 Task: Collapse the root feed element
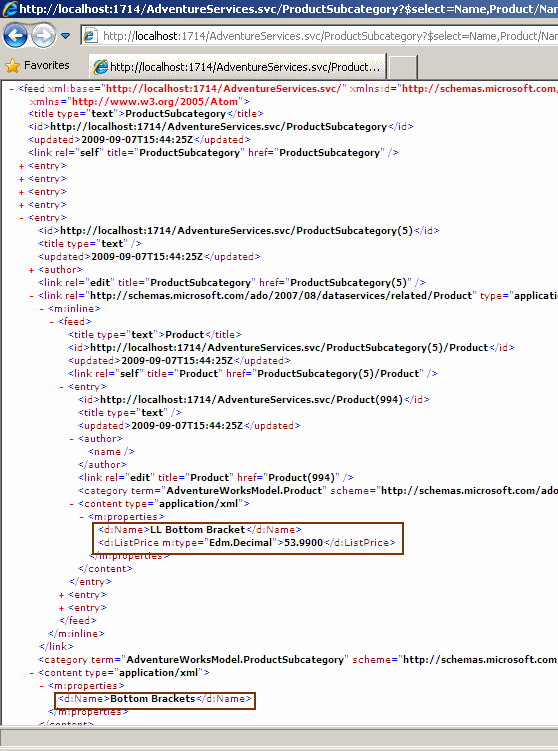(x=11, y=89)
